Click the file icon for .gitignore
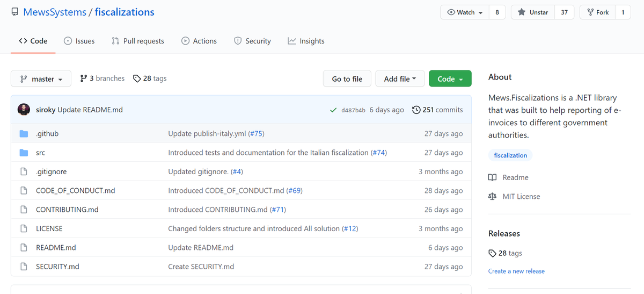644x294 pixels. 24,171
